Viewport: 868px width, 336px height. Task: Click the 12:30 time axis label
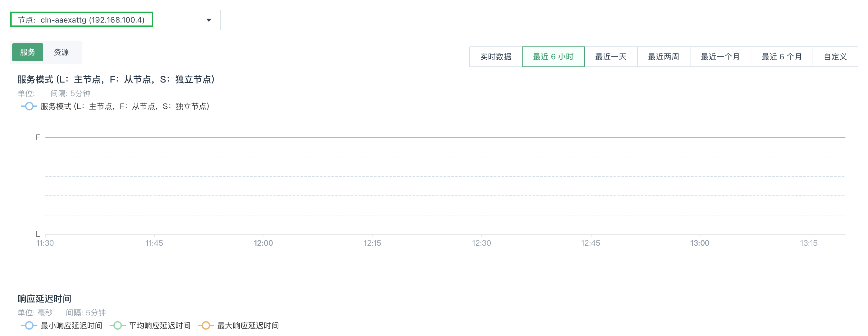coord(481,243)
